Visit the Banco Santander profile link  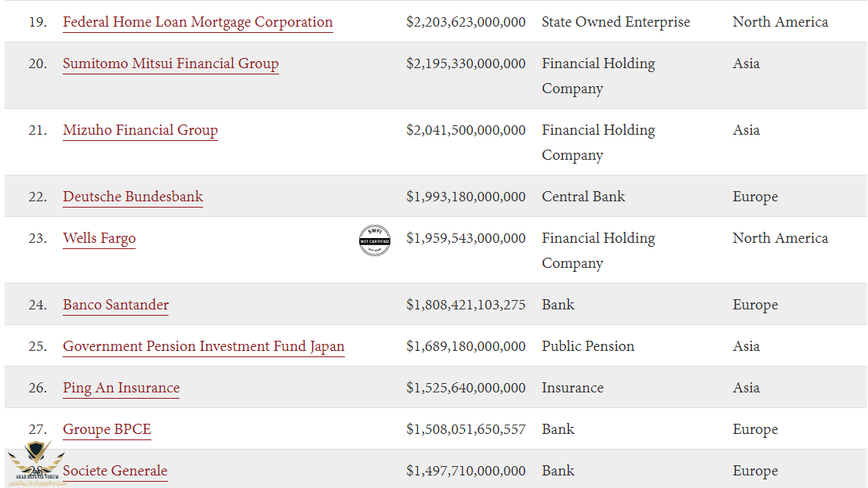(x=116, y=304)
